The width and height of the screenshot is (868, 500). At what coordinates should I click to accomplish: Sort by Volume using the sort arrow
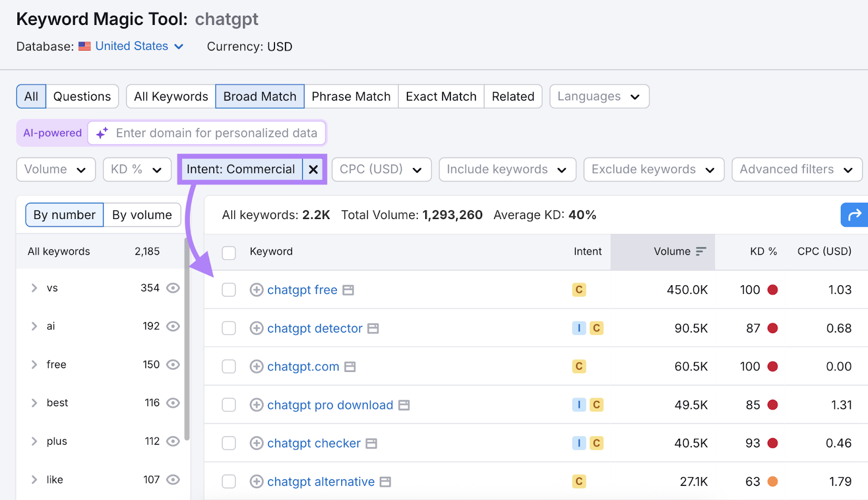[x=701, y=251]
